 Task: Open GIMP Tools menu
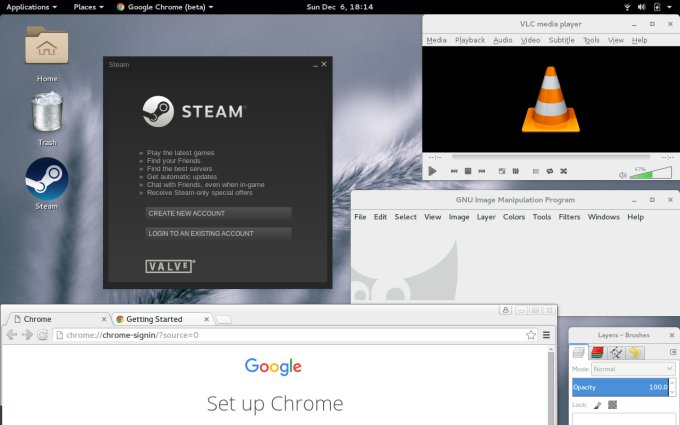(542, 217)
